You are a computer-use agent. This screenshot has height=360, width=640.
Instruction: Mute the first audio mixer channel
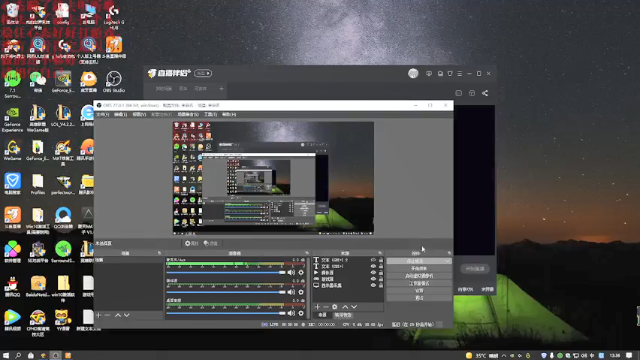(291, 272)
